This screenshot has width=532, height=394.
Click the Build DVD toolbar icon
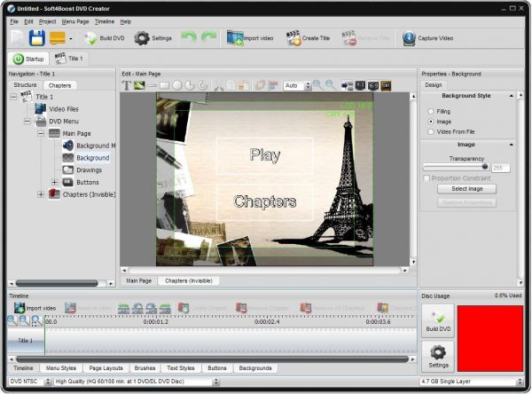click(105, 38)
